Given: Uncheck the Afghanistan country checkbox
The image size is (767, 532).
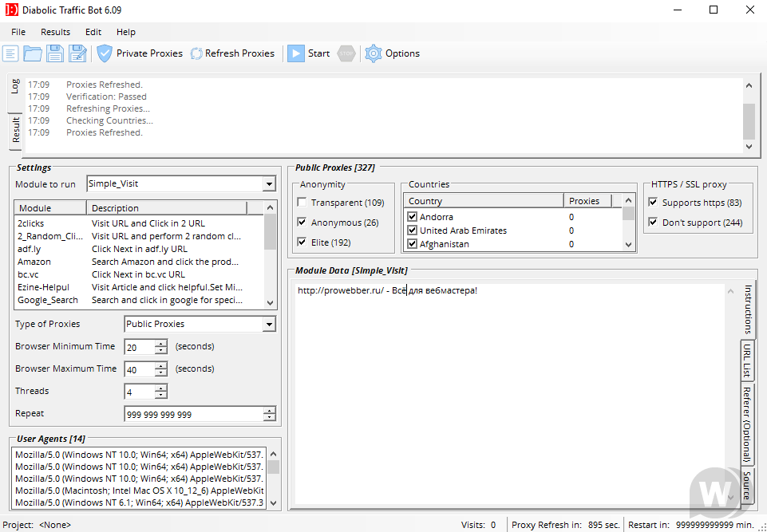Looking at the screenshot, I should tap(412, 243).
